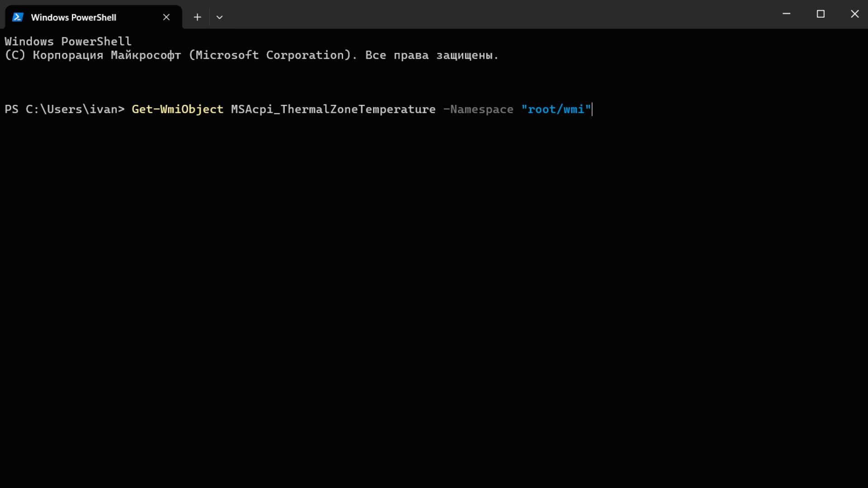Viewport: 868px width, 488px height.
Task: Select the Windows PowerShell tab
Action: tap(74, 17)
